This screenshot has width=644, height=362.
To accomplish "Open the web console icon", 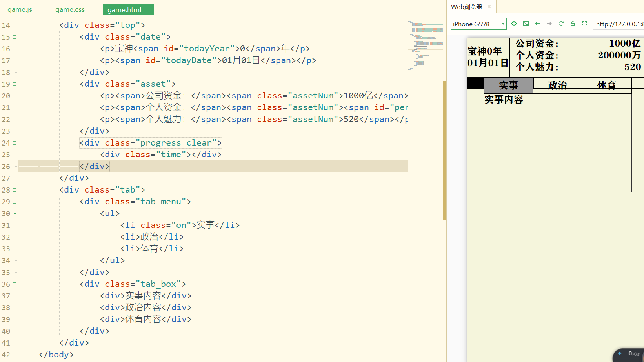I will 526,24.
